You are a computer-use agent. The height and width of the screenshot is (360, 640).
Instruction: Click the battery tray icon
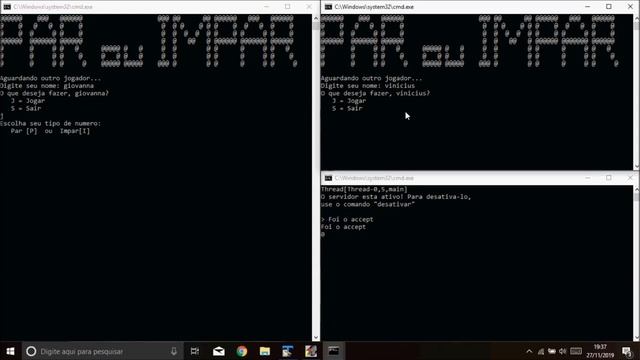point(552,351)
